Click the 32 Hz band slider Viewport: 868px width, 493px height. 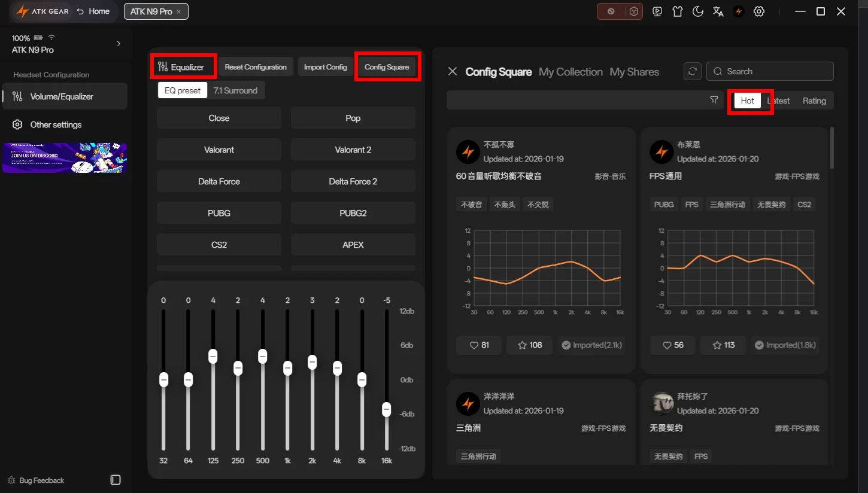point(163,379)
